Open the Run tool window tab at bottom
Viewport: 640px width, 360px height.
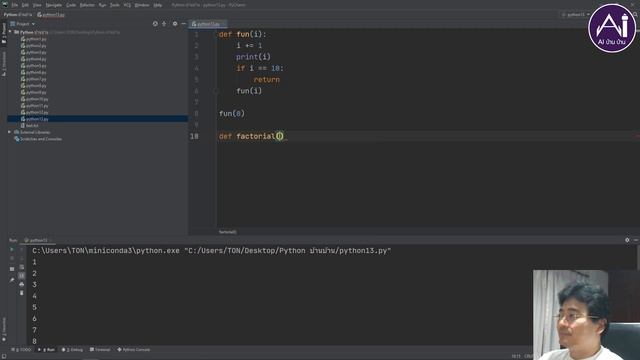(47, 350)
